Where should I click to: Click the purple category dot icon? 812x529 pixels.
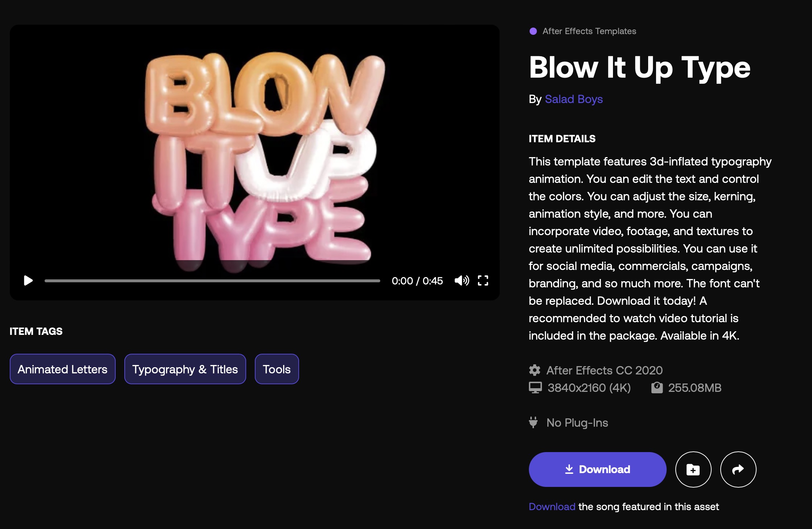[x=533, y=31]
